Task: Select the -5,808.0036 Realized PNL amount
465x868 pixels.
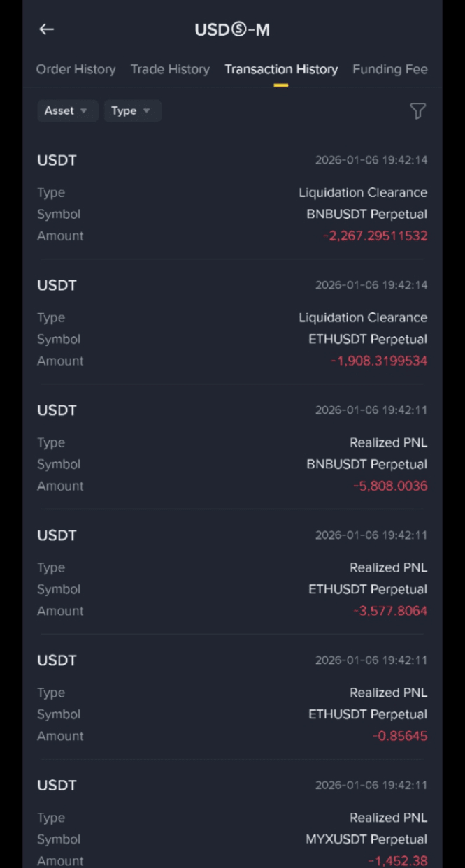Action: [390, 486]
